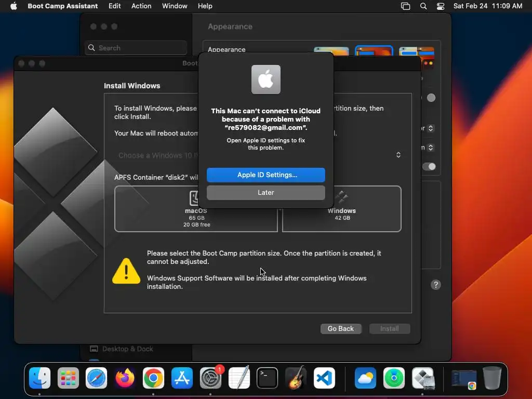532x399 pixels.
Task: Select the Windows 42 GB partition
Action: pyautogui.click(x=342, y=209)
